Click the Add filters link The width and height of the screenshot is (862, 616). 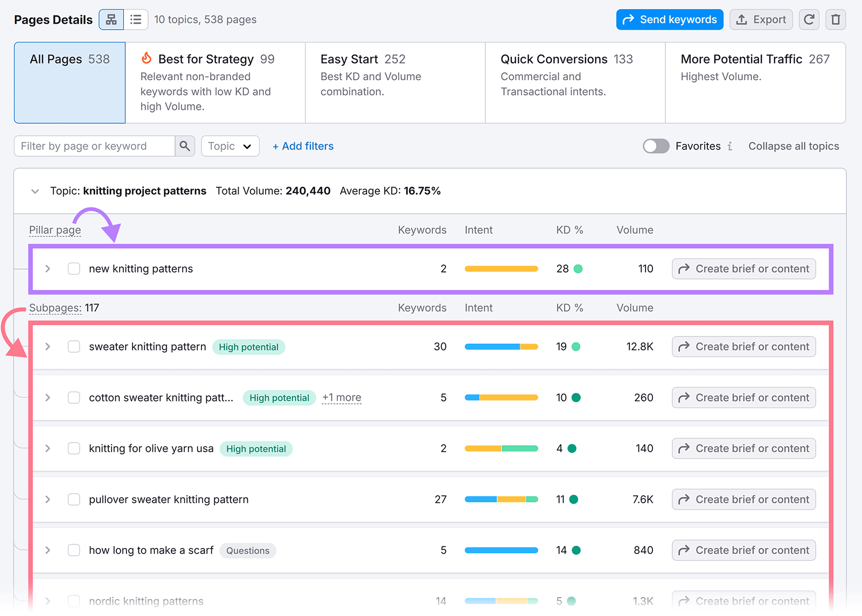[303, 146]
